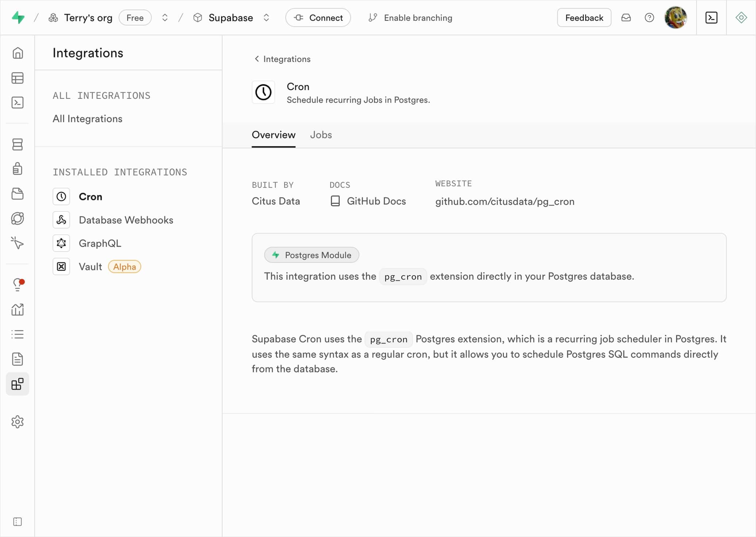
Task: Expand the Supabase project switcher
Action: pyautogui.click(x=266, y=17)
